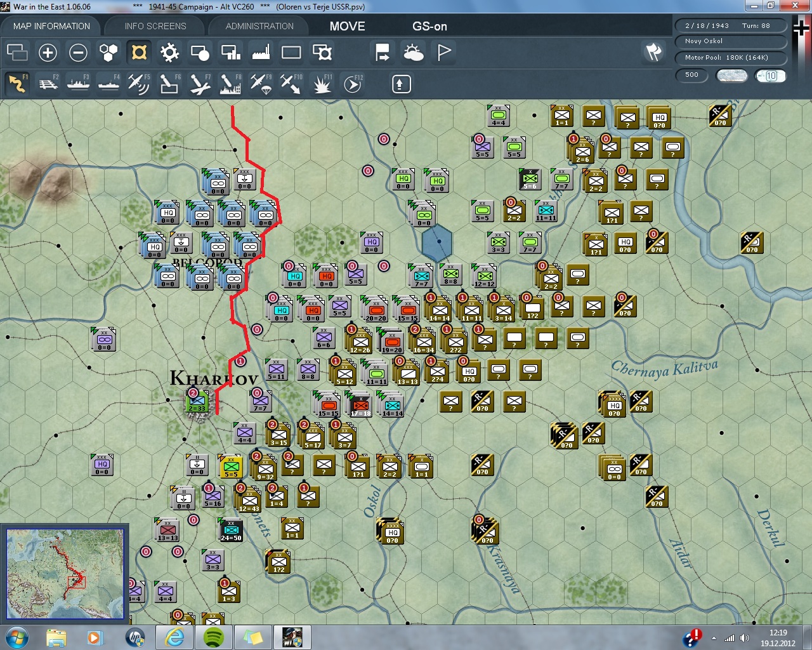Select the F7 bomb airfield mode icon
812x650 pixels.
coord(200,84)
